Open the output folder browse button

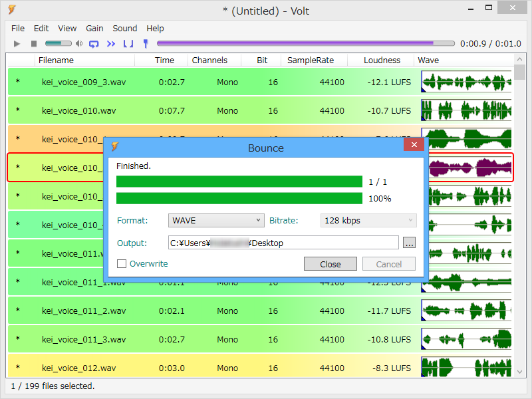point(409,243)
